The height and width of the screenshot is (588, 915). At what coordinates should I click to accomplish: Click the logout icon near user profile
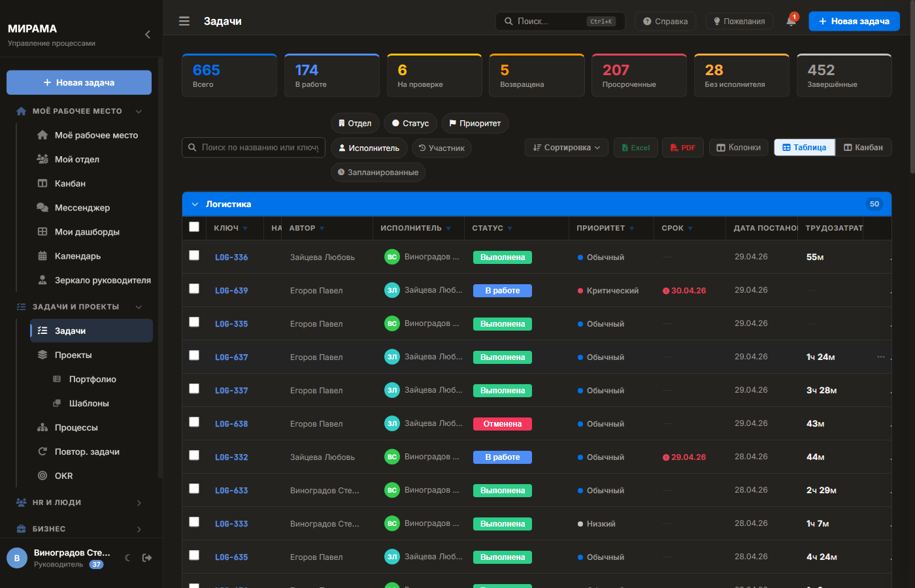(147, 557)
